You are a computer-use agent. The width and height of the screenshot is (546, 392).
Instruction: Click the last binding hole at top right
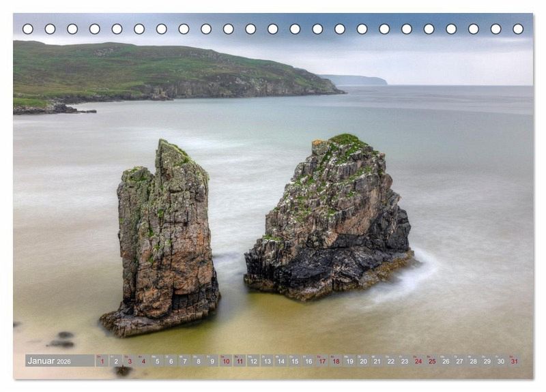[518, 29]
